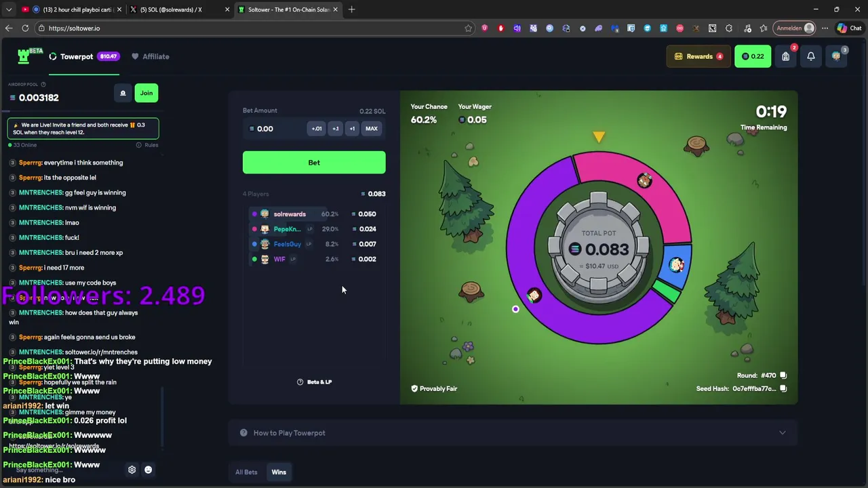This screenshot has width=868, height=488.
Task: Select the PepeKn... player row
Action: pos(313,229)
